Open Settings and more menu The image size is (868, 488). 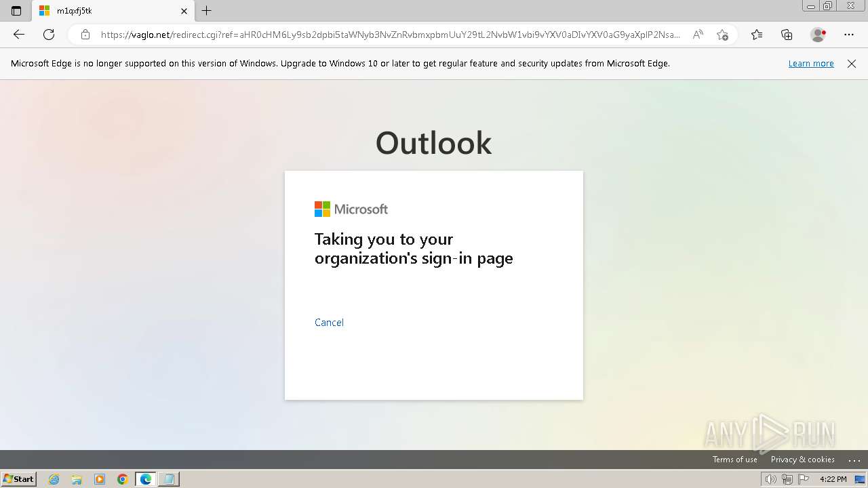click(849, 35)
